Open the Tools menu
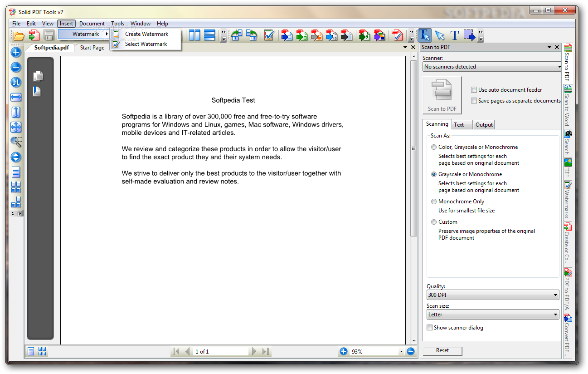This screenshot has height=374, width=588. point(117,24)
